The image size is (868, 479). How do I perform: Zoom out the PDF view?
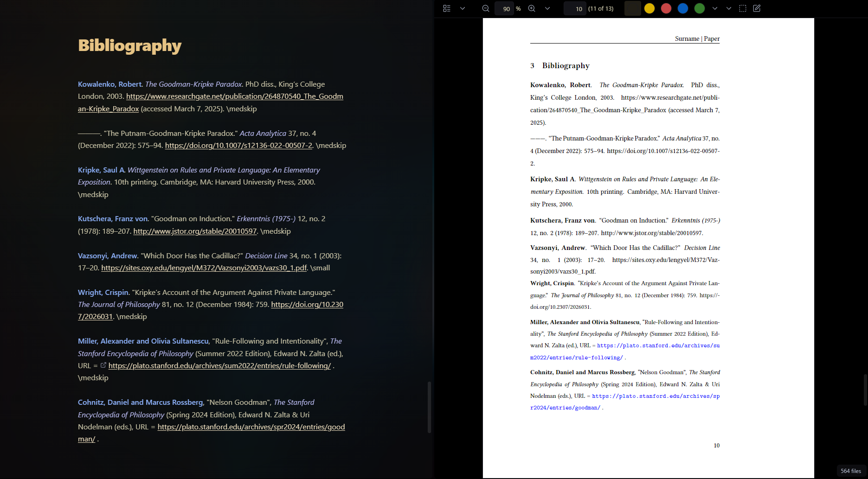click(x=486, y=8)
